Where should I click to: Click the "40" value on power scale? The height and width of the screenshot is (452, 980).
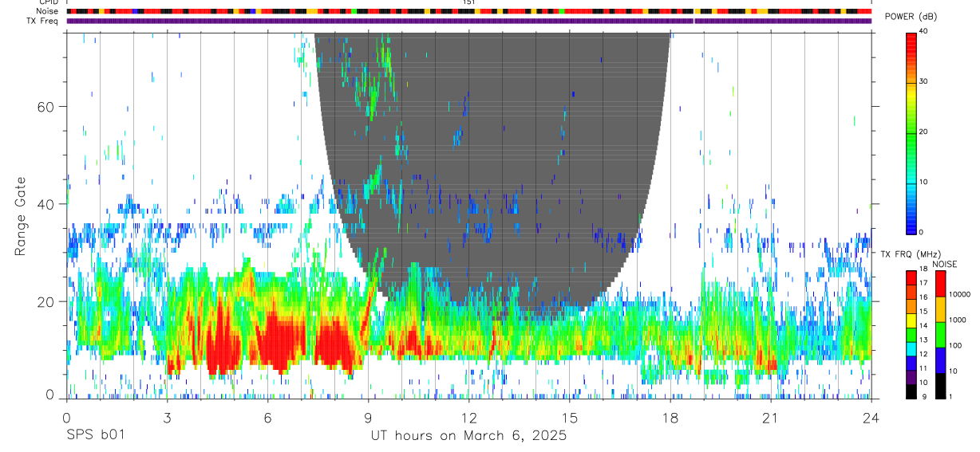925,32
